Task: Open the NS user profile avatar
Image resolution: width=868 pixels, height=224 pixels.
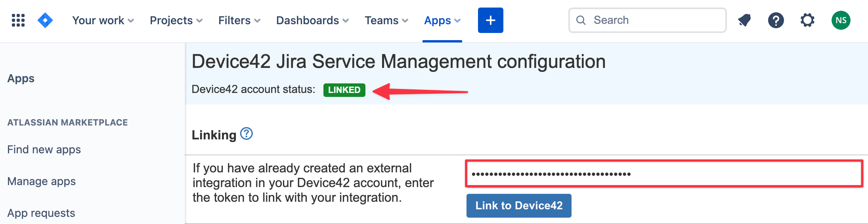Action: [x=841, y=20]
